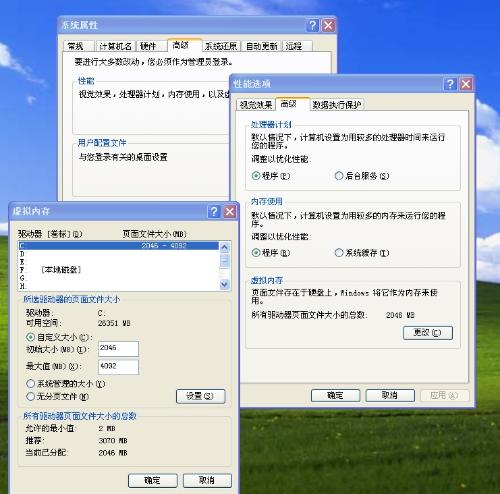Click the help icon in 虚拟内存 dialog
Screen dimensions: 500x494
214,211
